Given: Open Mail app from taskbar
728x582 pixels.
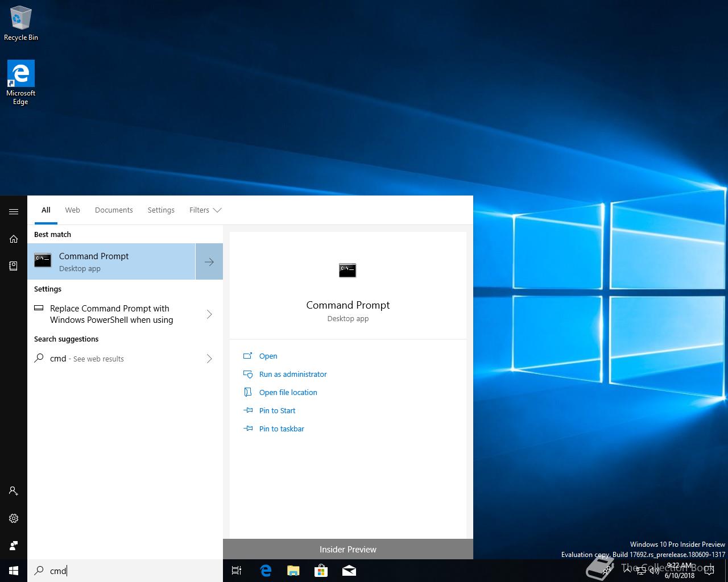Looking at the screenshot, I should click(349, 571).
